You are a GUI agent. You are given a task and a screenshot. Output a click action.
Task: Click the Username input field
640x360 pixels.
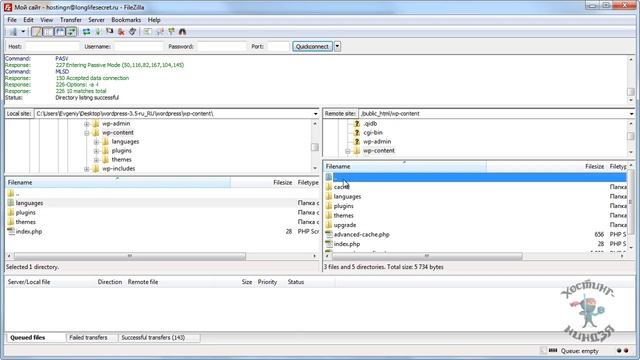click(x=138, y=47)
